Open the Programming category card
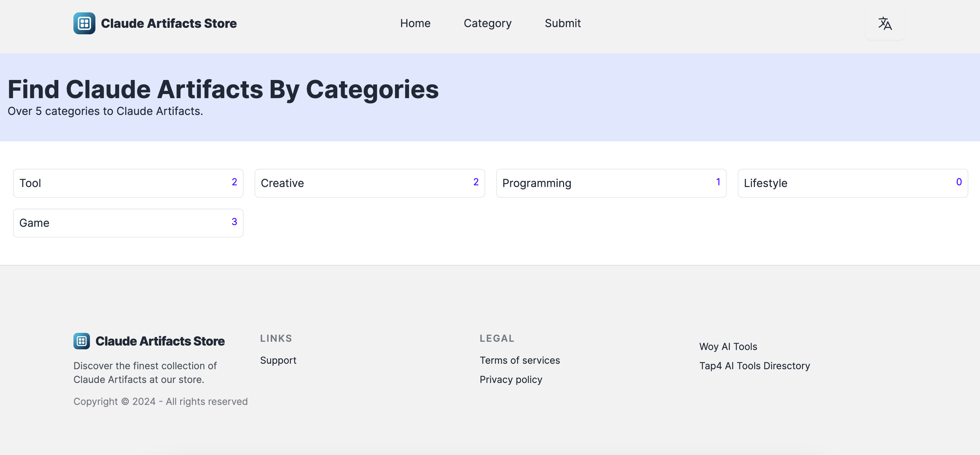The image size is (980, 455). [x=610, y=183]
